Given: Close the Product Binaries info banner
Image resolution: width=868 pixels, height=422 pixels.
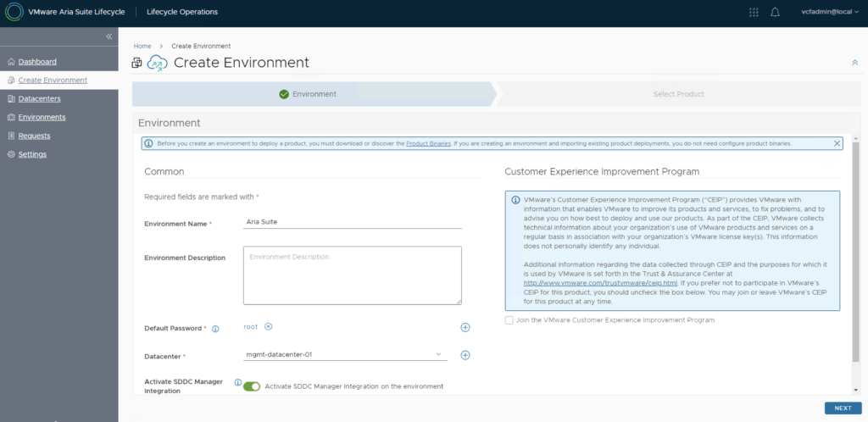Looking at the screenshot, I should point(837,144).
